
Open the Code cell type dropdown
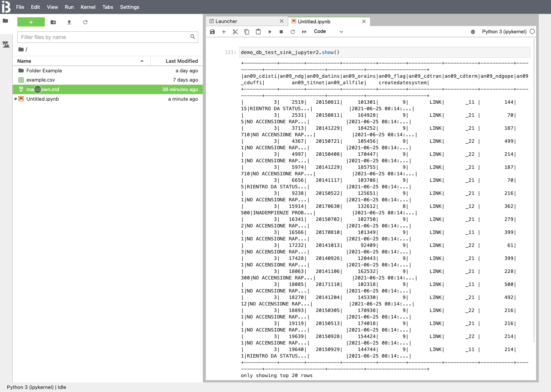[x=328, y=31]
